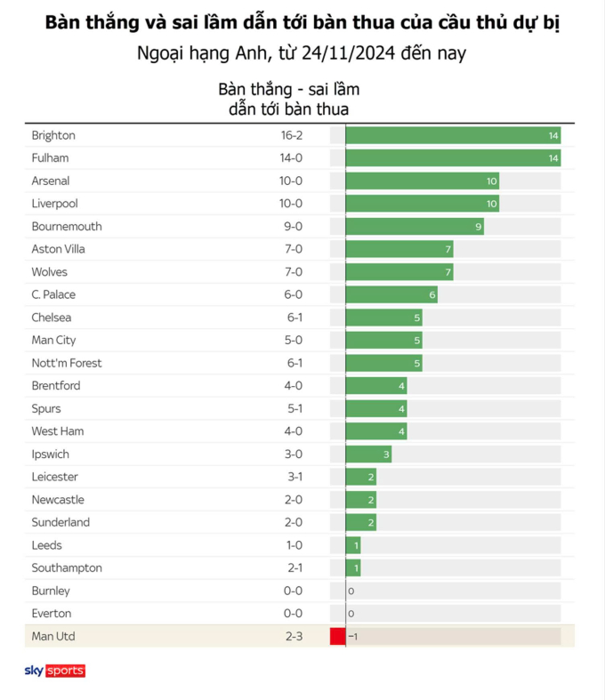605x700 pixels.
Task: Click Fulham's green bar
Action: 452,158
